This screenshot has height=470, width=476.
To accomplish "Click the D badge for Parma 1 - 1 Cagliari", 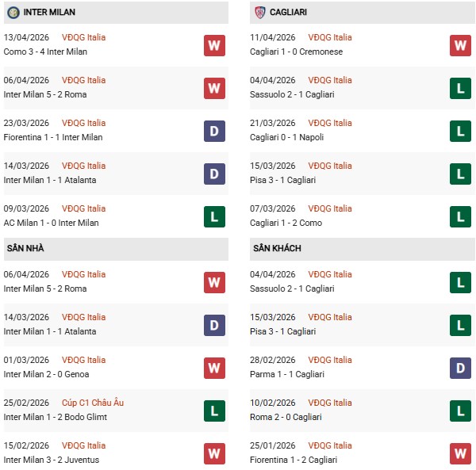I will click(460, 368).
